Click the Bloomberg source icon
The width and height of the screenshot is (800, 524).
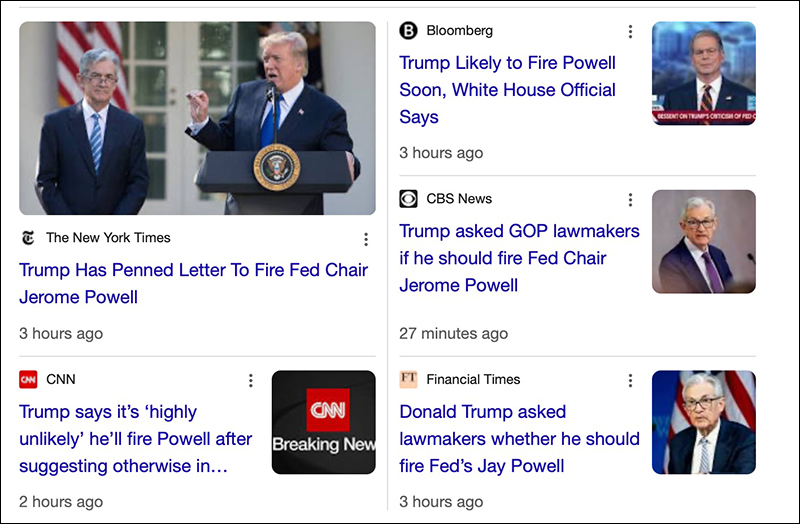point(408,31)
